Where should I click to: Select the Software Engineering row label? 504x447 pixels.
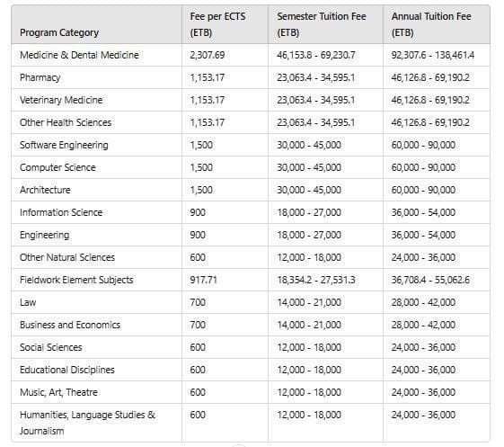[x=64, y=145]
